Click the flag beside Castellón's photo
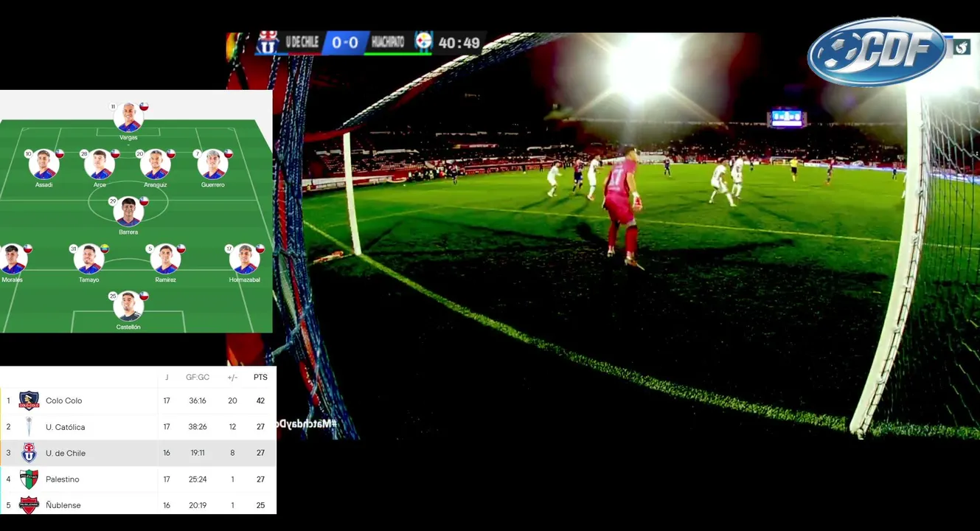 coord(144,296)
